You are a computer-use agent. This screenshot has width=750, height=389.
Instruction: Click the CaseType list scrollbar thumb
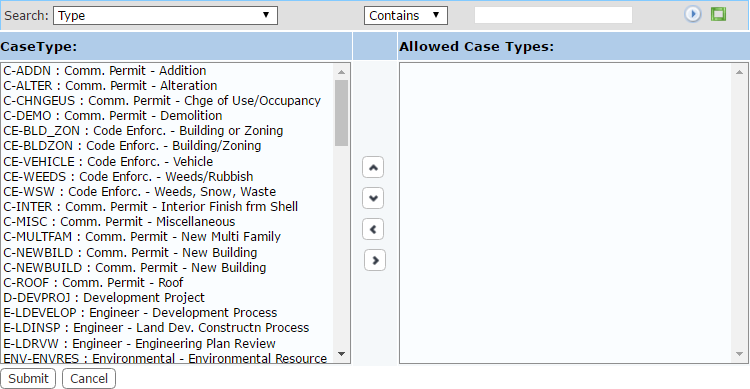click(342, 113)
